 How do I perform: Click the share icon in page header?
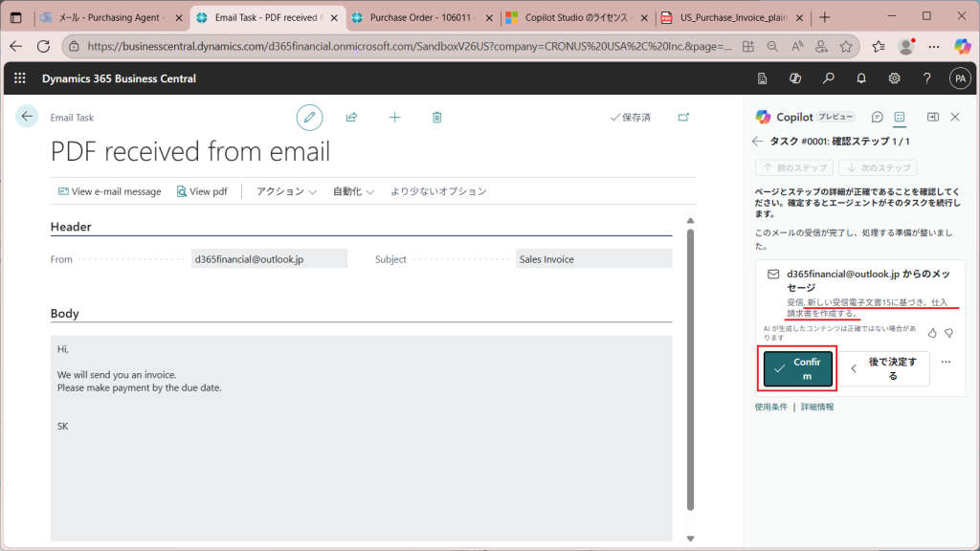coord(352,118)
